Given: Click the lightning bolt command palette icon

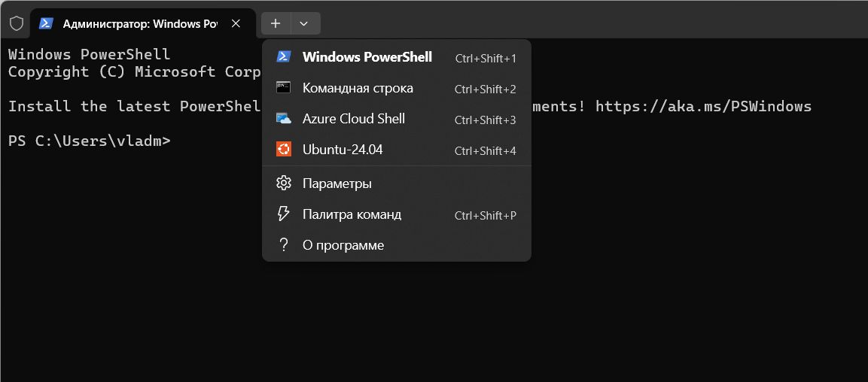Looking at the screenshot, I should tap(283, 214).
